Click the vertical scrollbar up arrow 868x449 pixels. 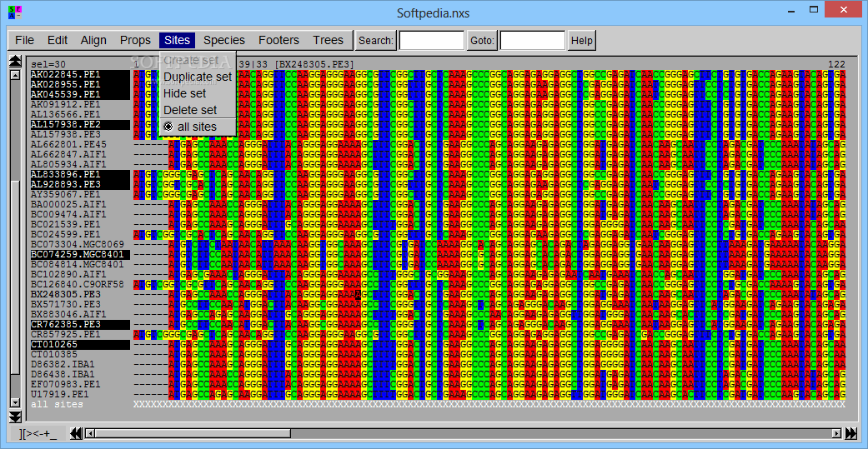click(x=15, y=74)
